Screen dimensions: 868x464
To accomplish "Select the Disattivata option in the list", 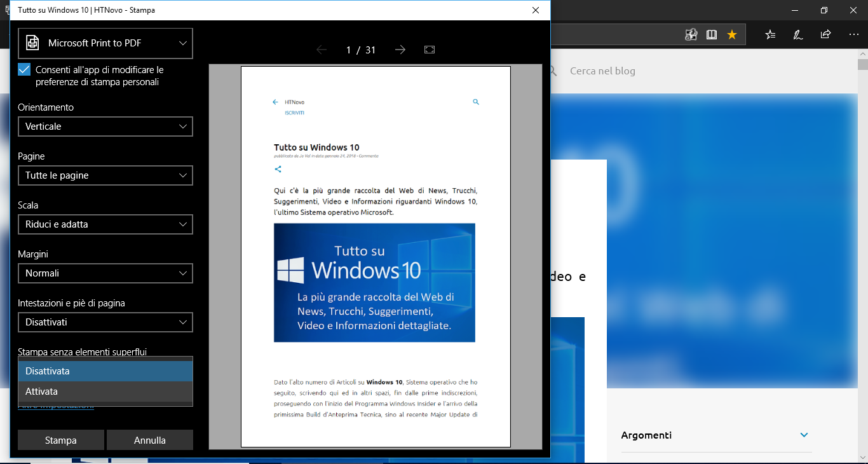I will click(105, 371).
